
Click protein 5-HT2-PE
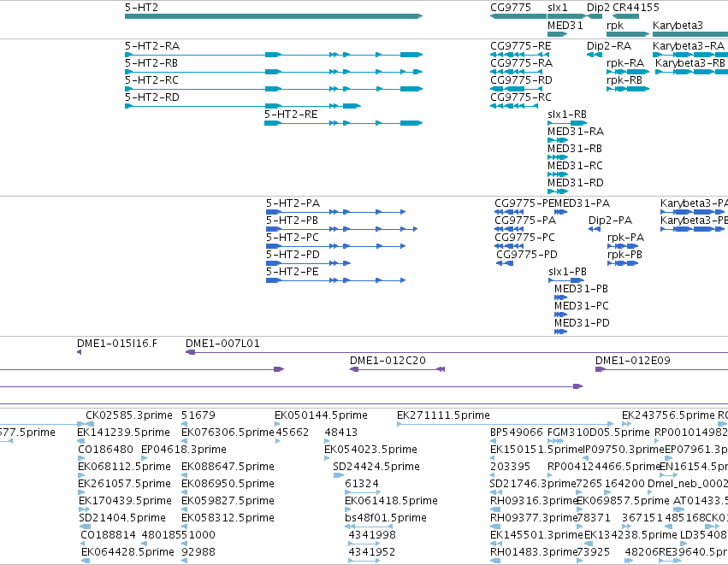click(x=335, y=280)
